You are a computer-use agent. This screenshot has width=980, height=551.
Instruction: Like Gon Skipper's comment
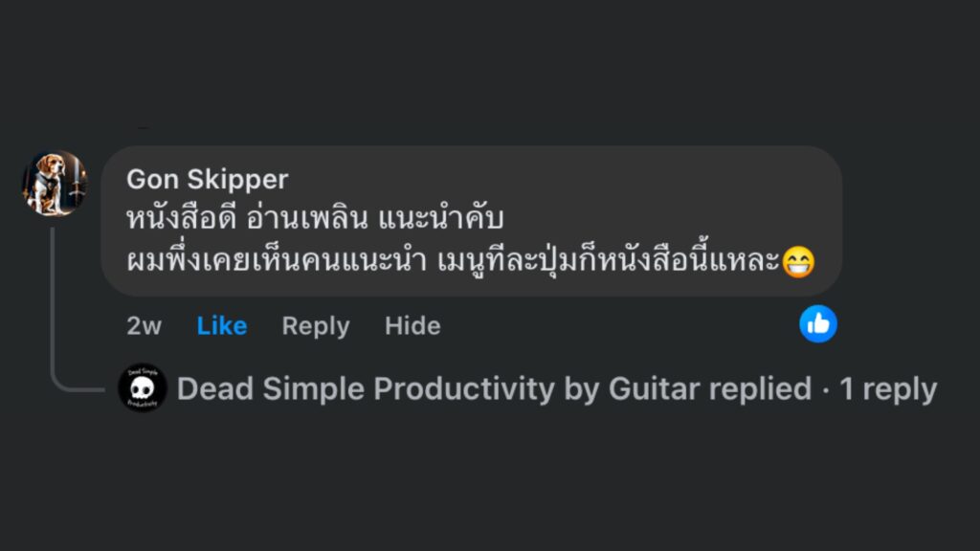(221, 326)
